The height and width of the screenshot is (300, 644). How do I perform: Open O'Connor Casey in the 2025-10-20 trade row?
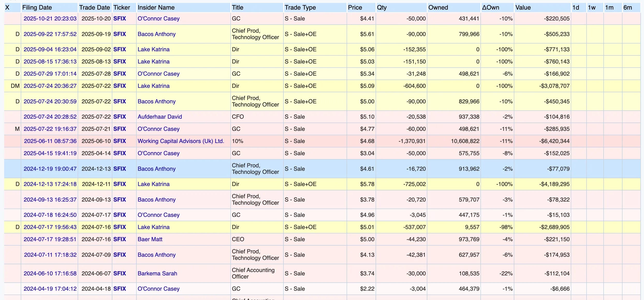click(x=158, y=19)
